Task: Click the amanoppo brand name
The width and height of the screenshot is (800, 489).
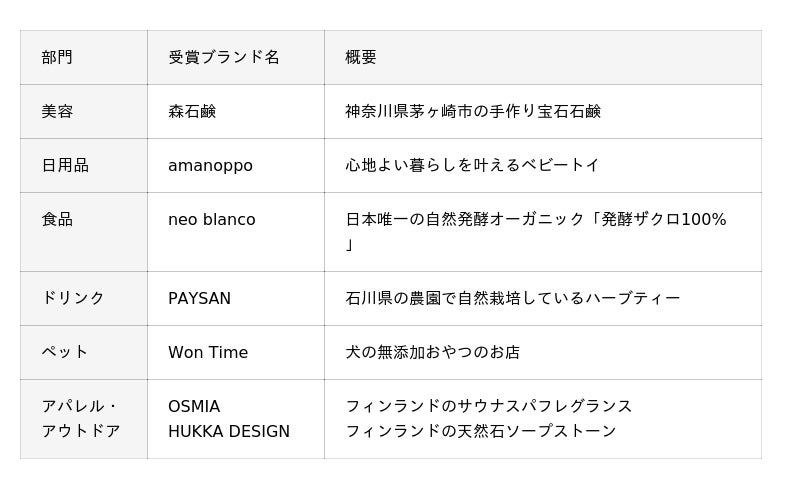Action: coord(210,165)
